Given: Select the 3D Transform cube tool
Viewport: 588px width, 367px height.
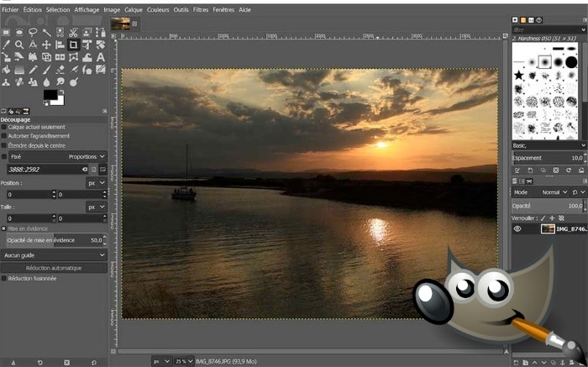Looking at the screenshot, I should click(46, 57).
